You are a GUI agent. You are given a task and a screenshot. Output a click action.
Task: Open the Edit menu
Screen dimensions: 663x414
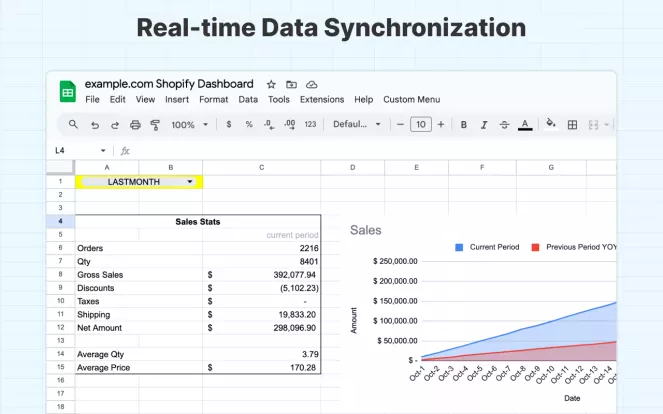(x=118, y=99)
